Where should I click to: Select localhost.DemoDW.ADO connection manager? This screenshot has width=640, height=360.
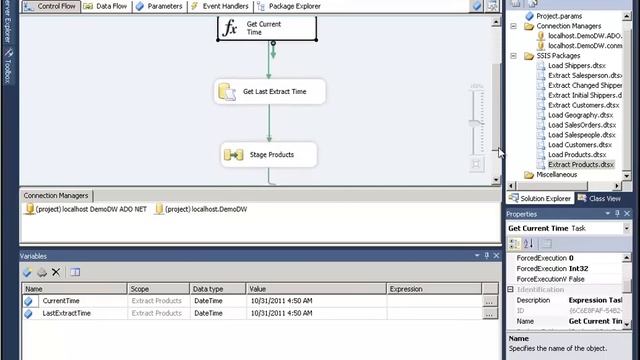tap(585, 36)
